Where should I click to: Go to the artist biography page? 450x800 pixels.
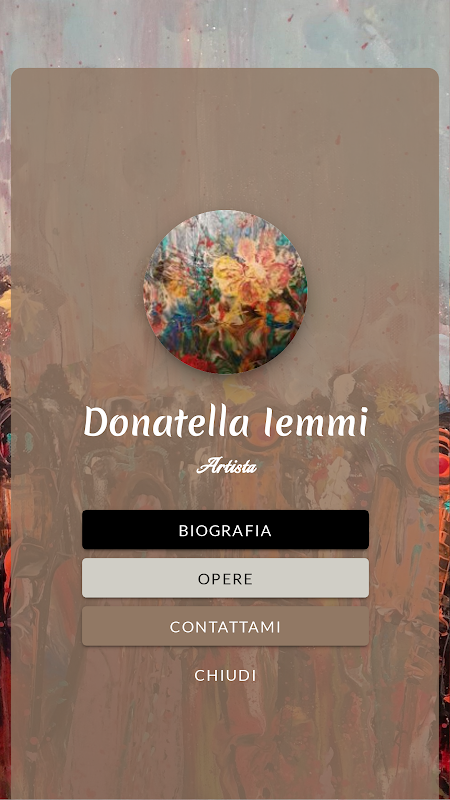225,530
